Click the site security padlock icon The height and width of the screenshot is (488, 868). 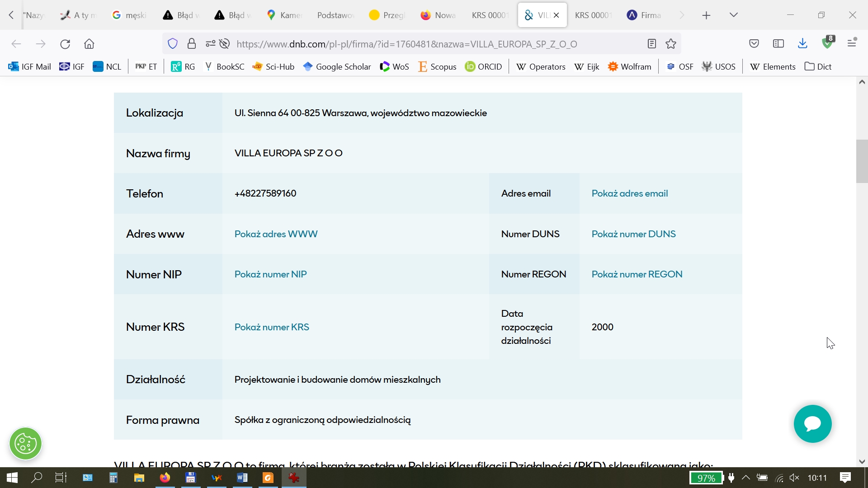(x=192, y=44)
